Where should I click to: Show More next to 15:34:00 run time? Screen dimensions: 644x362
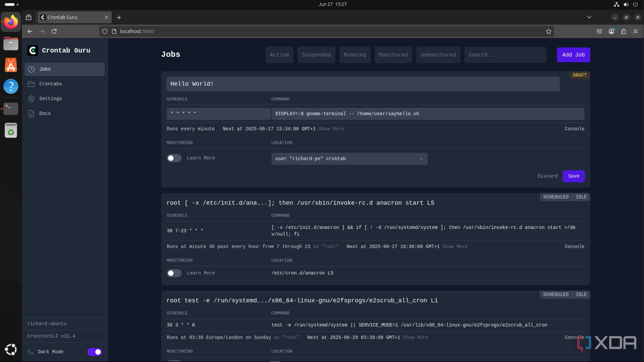[x=331, y=129]
